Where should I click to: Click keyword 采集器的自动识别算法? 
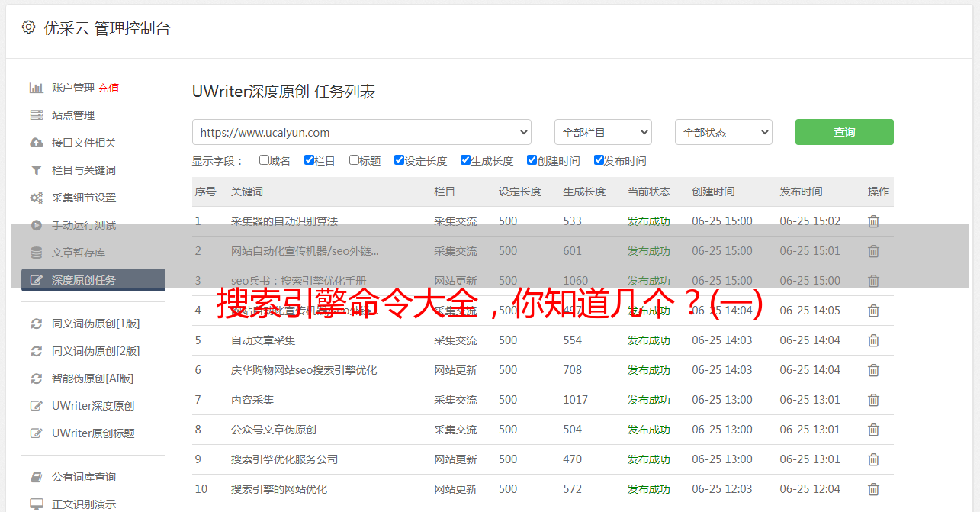coord(284,221)
